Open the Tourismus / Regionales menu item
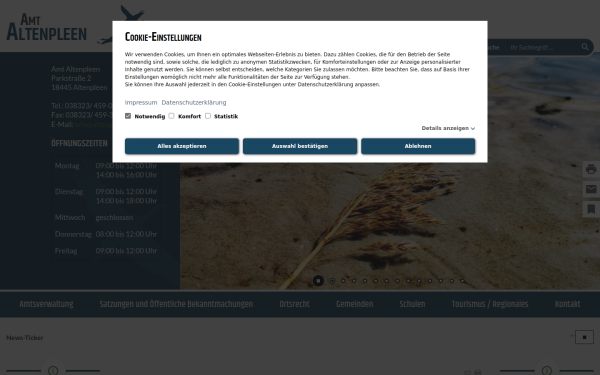The width and height of the screenshot is (600, 375). pos(490,304)
